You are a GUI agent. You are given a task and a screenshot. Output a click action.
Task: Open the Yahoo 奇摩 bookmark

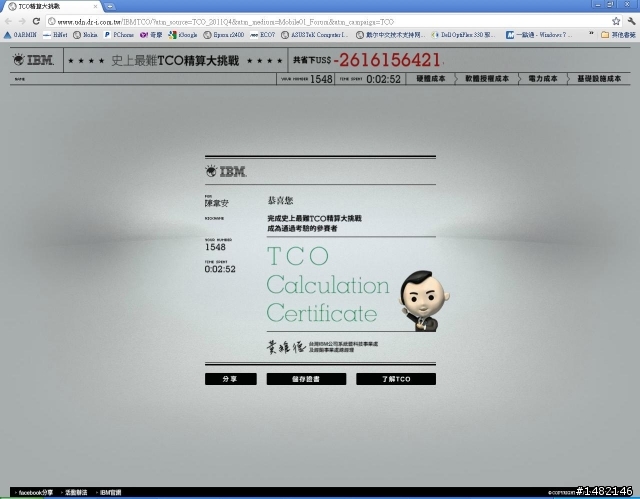click(x=151, y=35)
